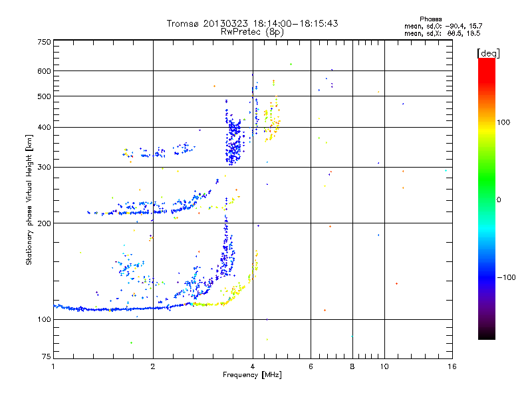
Task: Click the x-axis tick label '2'
Action: (x=153, y=366)
